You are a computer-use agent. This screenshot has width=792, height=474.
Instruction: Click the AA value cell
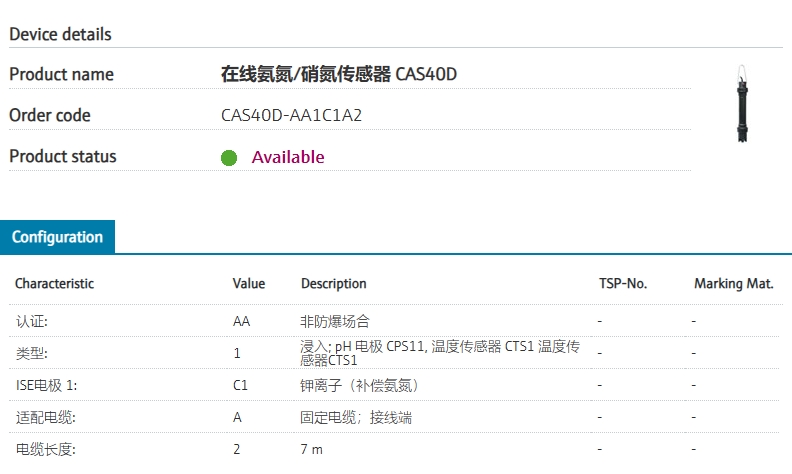pos(241,322)
